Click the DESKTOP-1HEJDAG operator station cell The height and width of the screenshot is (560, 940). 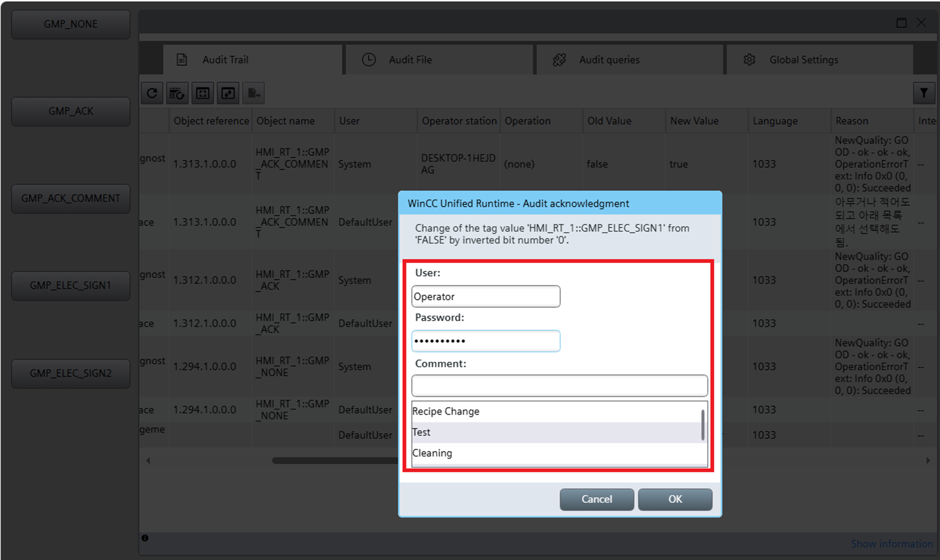point(458,164)
